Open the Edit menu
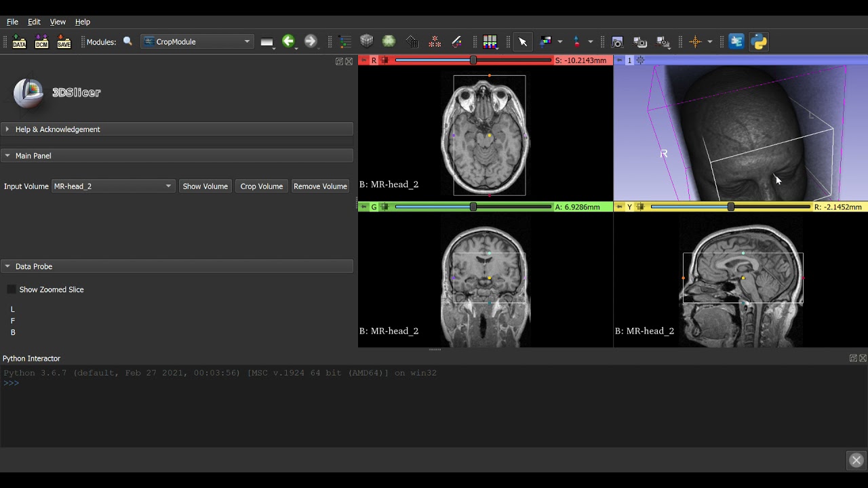 (x=34, y=22)
